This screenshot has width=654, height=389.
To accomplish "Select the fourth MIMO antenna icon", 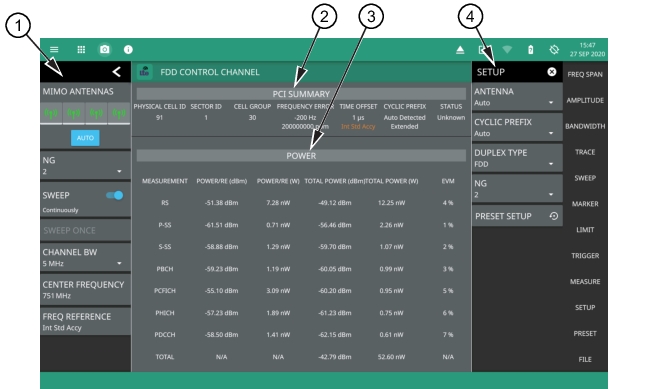I will coord(119,113).
